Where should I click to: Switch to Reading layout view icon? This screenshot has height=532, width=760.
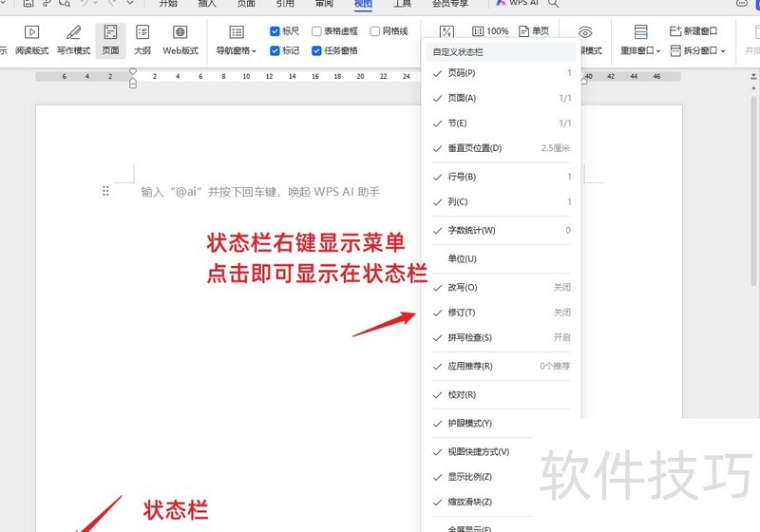[31, 39]
